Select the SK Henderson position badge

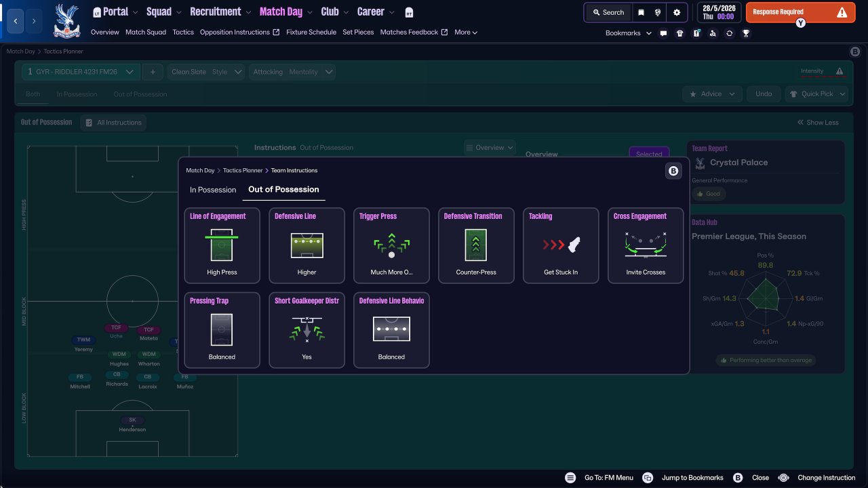[x=132, y=420]
